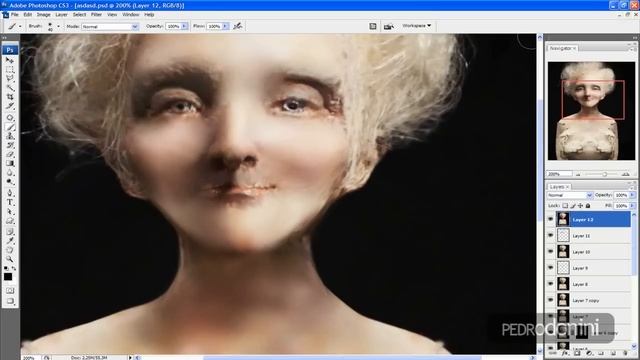The image size is (640, 360).
Task: Select the Notes tool
Action: [x=10, y=232]
